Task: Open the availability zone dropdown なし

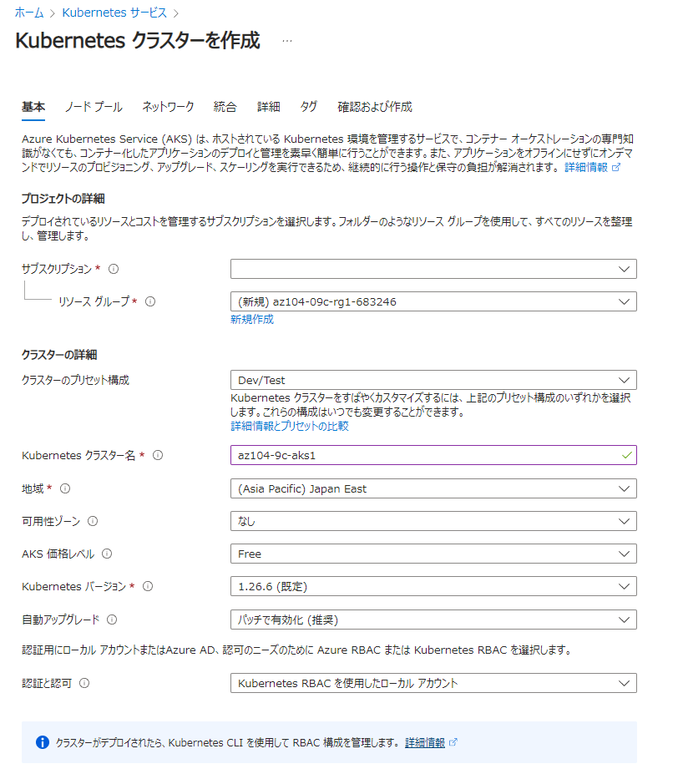Action: pos(433,521)
